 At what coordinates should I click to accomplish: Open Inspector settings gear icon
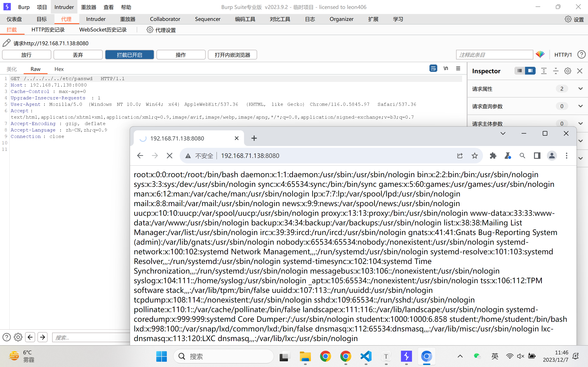coord(568,71)
